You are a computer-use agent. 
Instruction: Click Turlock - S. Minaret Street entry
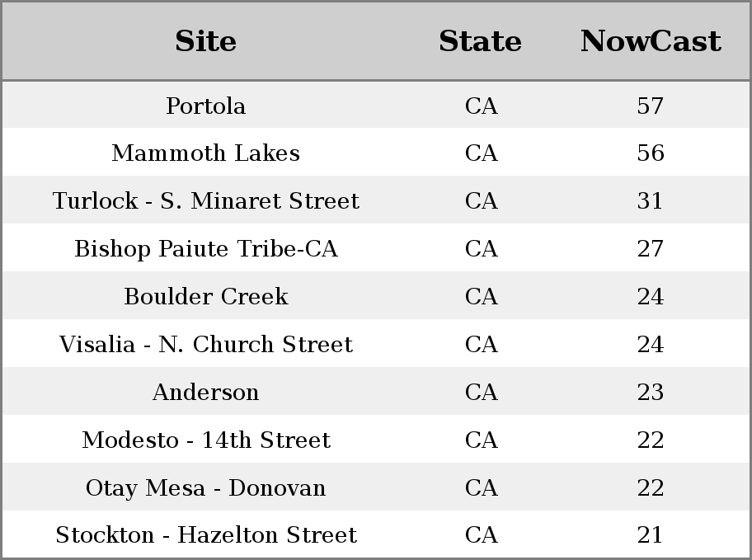[x=206, y=200]
